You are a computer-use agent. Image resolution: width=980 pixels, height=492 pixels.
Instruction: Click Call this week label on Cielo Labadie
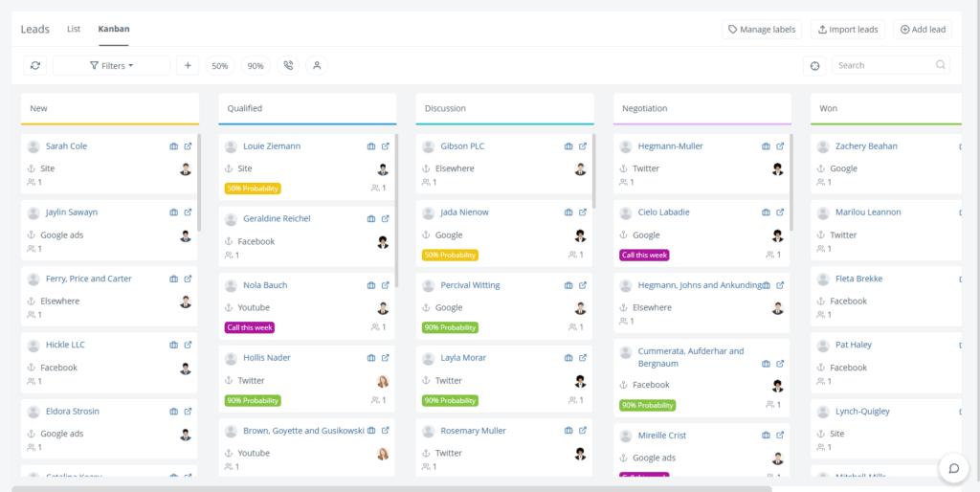(644, 255)
